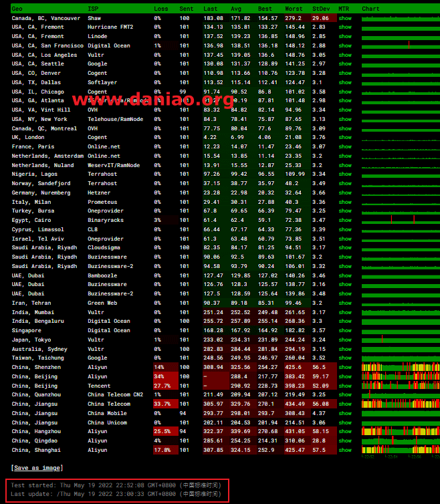The width and height of the screenshot is (440, 504).
Task: Select the 'Turkey, Bursa' geo cell
Action: click(x=33, y=211)
